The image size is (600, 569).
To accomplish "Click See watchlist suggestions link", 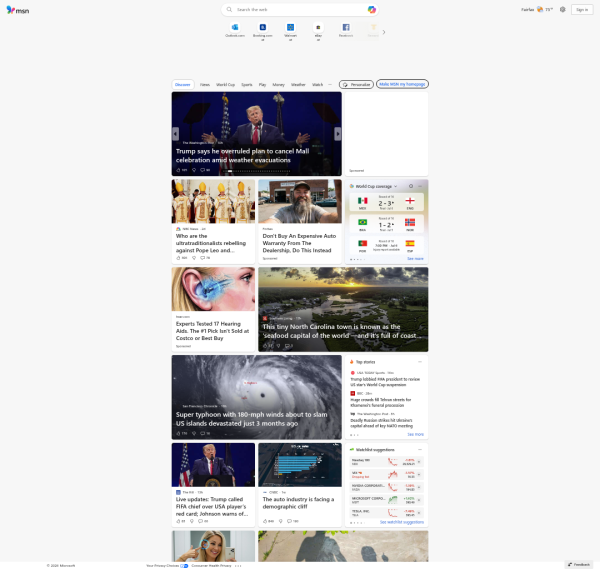I will [x=402, y=522].
